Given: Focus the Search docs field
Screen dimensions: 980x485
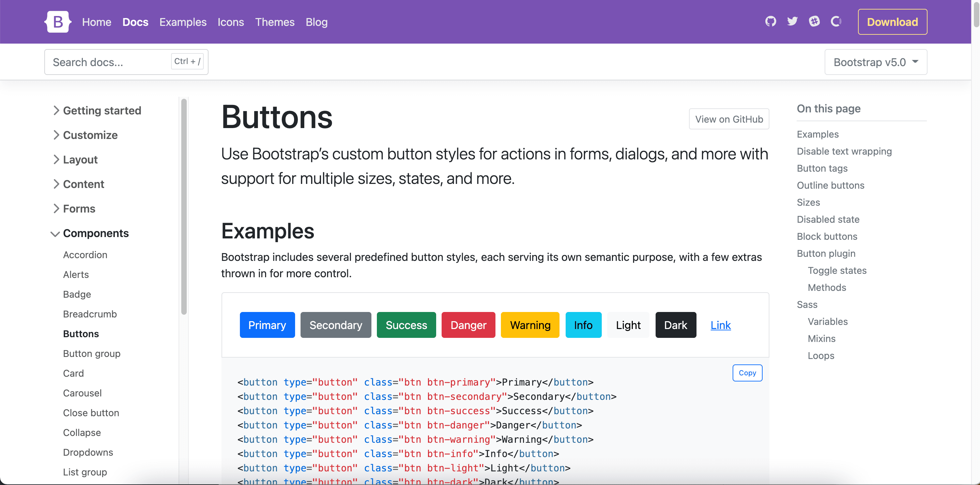Looking at the screenshot, I should pyautogui.click(x=126, y=62).
